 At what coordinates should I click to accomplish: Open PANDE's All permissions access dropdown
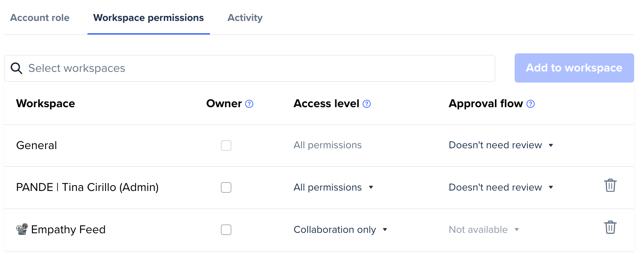coord(333,188)
